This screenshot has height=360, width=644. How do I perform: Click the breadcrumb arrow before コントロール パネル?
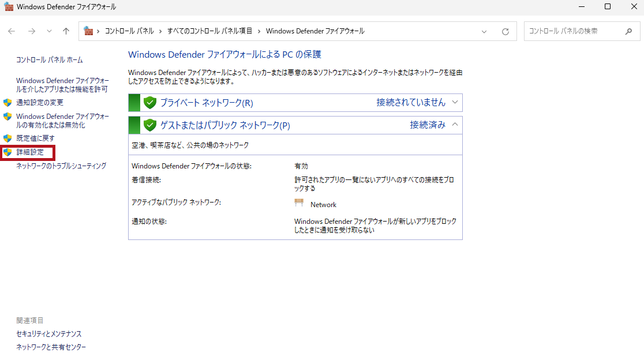[98, 32]
